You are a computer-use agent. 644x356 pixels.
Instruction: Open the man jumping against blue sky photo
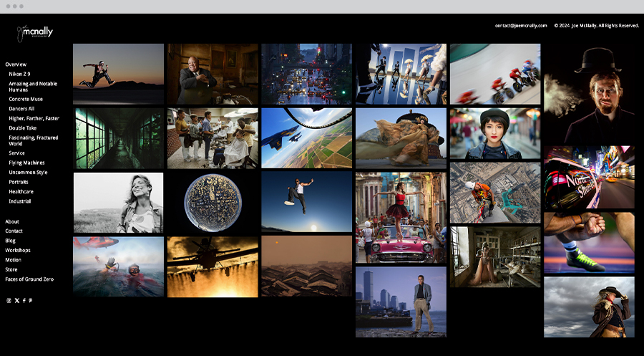[x=307, y=202]
